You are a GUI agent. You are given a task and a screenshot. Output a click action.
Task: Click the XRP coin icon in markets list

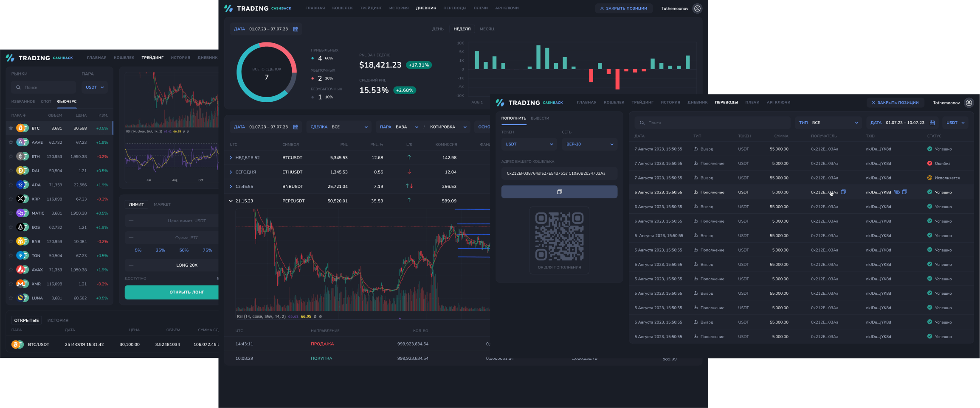(x=22, y=199)
